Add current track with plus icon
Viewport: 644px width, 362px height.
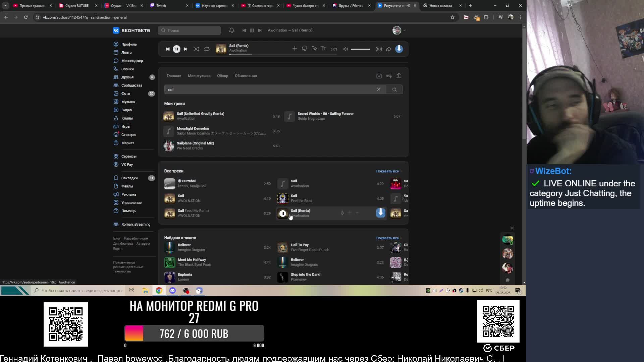tap(294, 49)
